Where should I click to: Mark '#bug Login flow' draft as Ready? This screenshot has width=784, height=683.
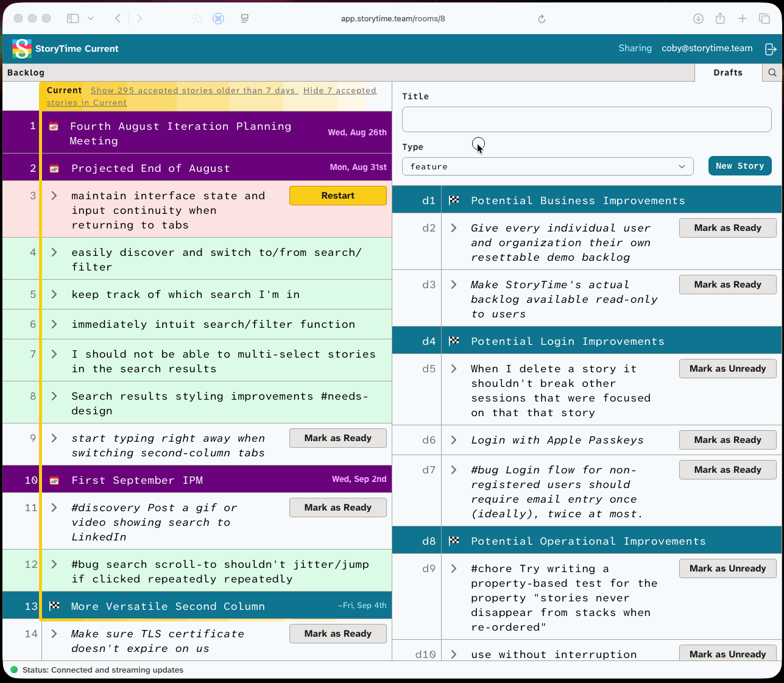point(728,470)
